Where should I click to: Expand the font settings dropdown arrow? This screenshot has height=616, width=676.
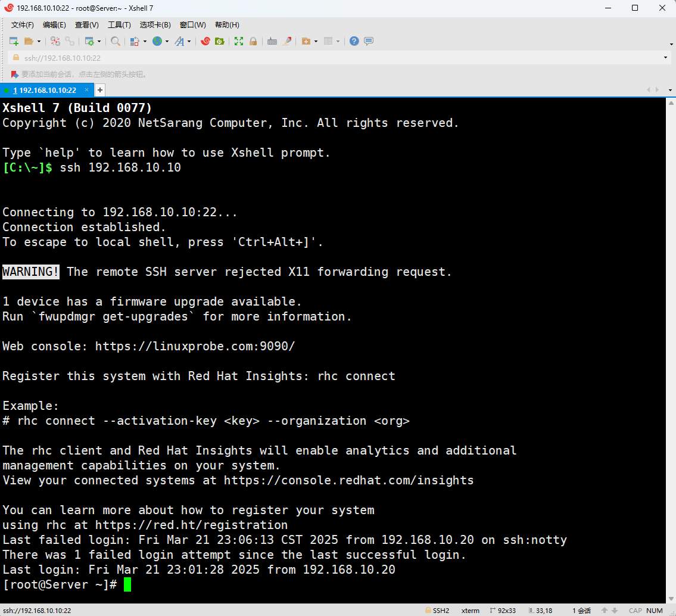tap(189, 42)
